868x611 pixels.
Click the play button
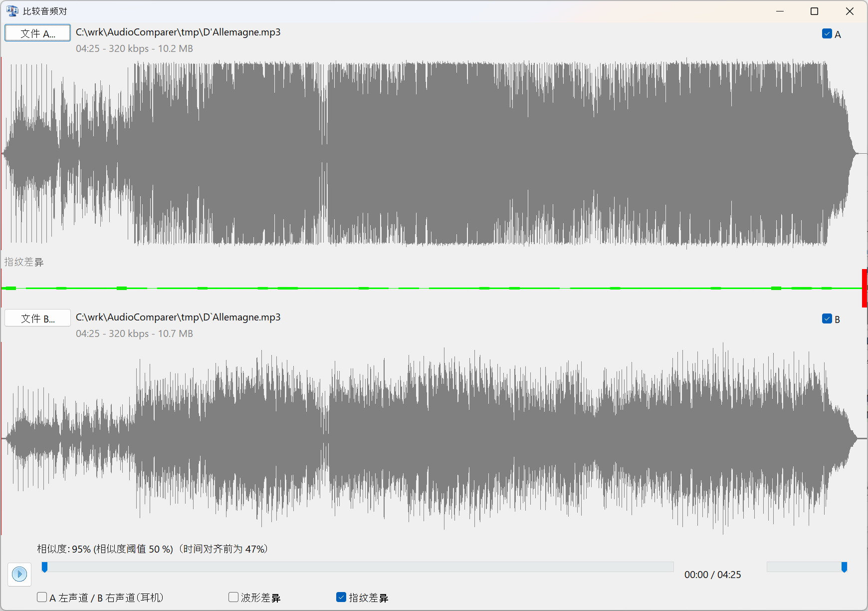[19, 574]
